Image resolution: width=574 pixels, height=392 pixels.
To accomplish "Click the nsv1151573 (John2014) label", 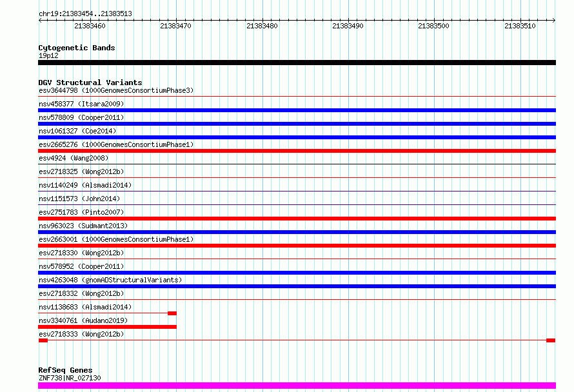I will 79,199.
